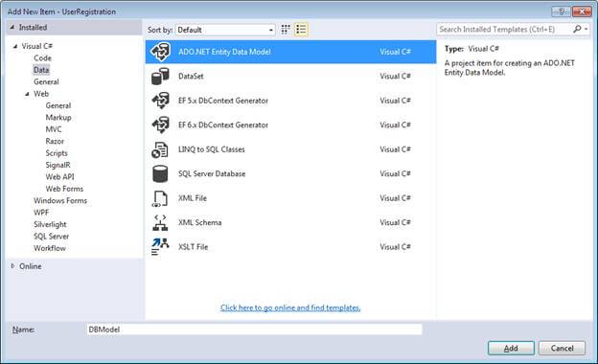The width and height of the screenshot is (598, 364).
Task: Collapse the Visual C# tree node
Action: [15, 46]
